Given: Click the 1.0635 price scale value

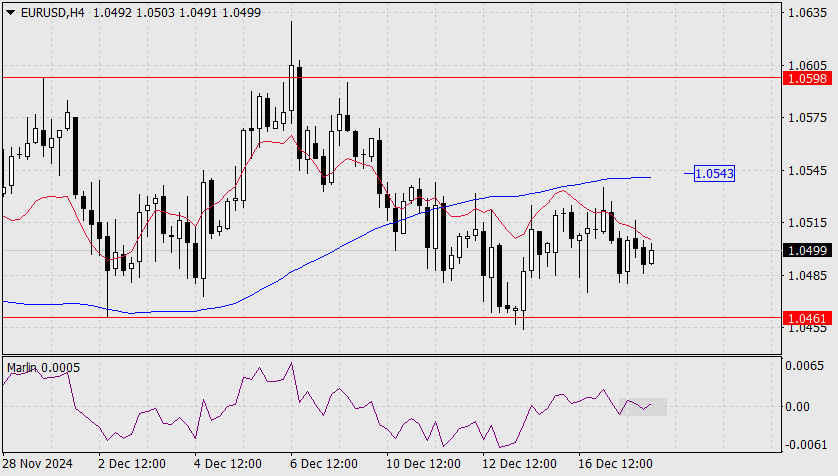Looking at the screenshot, I should (x=808, y=12).
